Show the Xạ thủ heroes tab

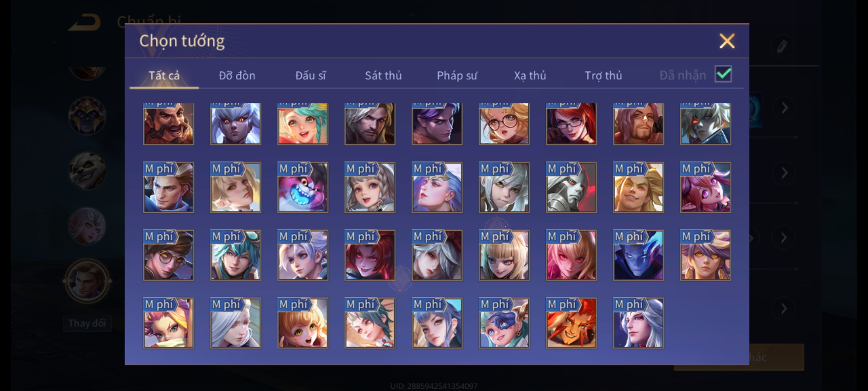[x=530, y=75]
